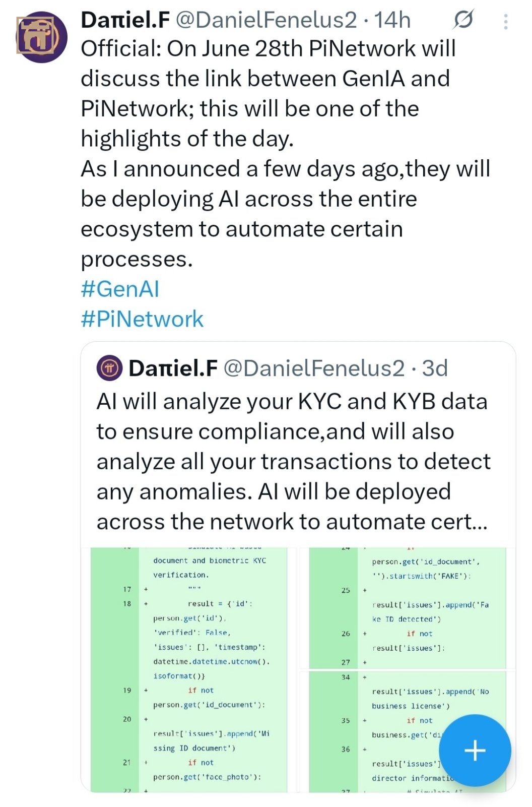Open the quoted tweet's small Pi avatar
The height and width of the screenshot is (807, 532).
click(x=109, y=368)
